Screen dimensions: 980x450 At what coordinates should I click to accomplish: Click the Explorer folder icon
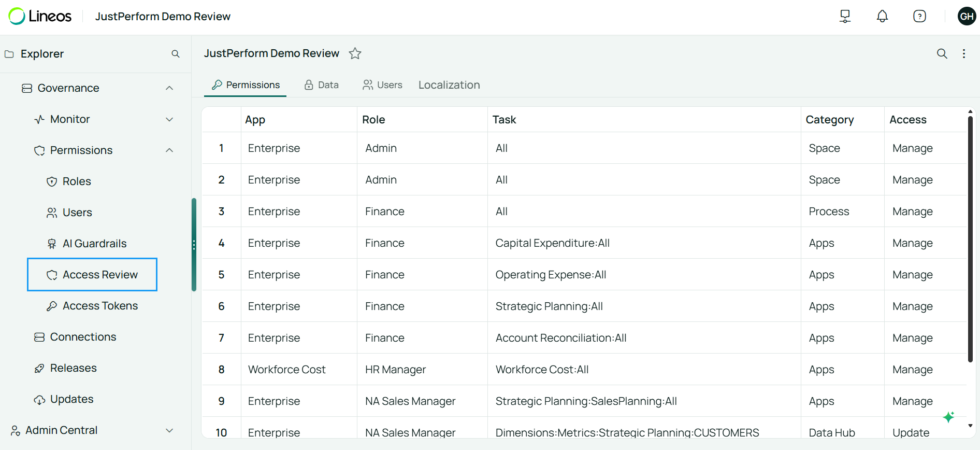(9, 54)
